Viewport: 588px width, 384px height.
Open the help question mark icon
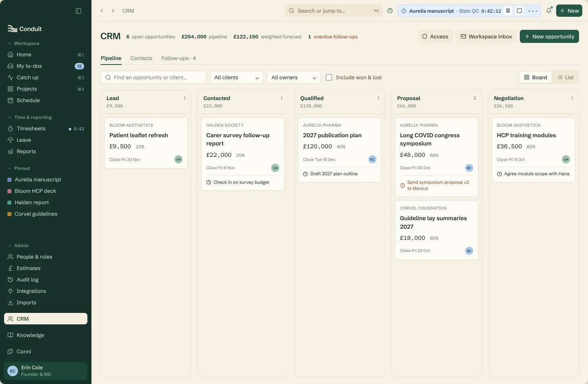pos(390,11)
